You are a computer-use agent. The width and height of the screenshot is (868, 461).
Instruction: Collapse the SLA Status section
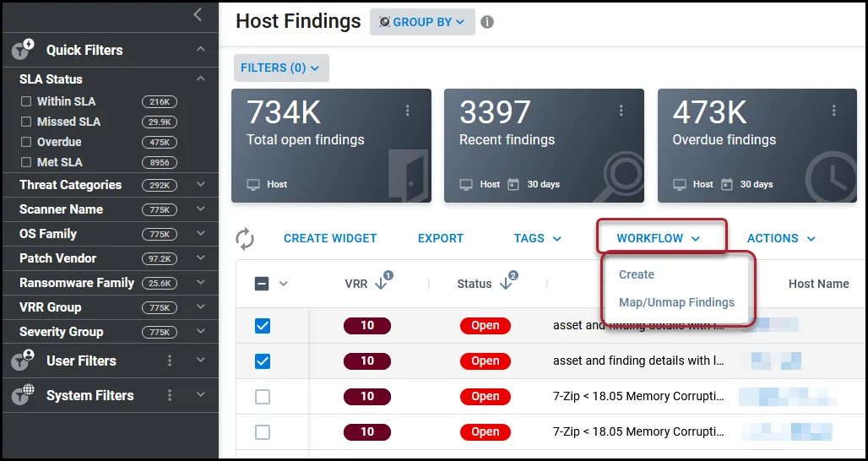click(200, 79)
